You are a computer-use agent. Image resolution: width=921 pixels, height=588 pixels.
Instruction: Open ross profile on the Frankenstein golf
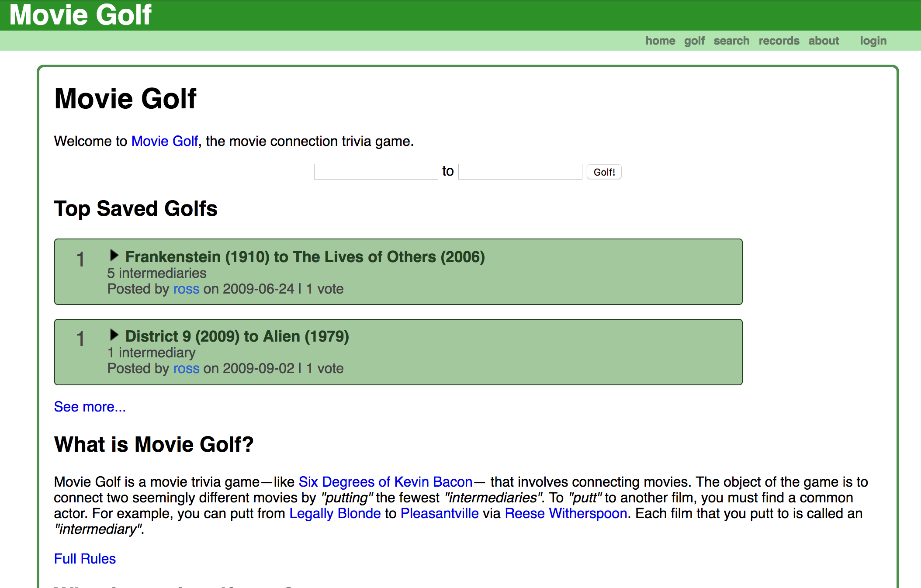187,289
